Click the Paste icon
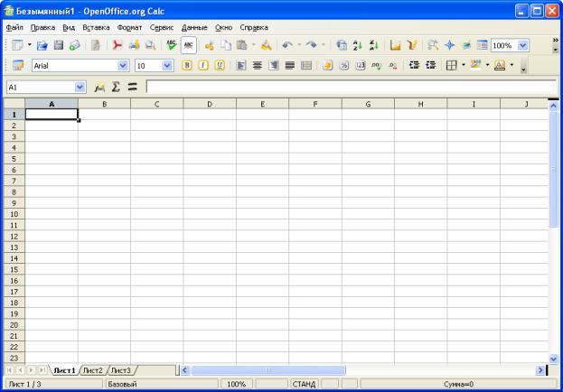 (242, 45)
